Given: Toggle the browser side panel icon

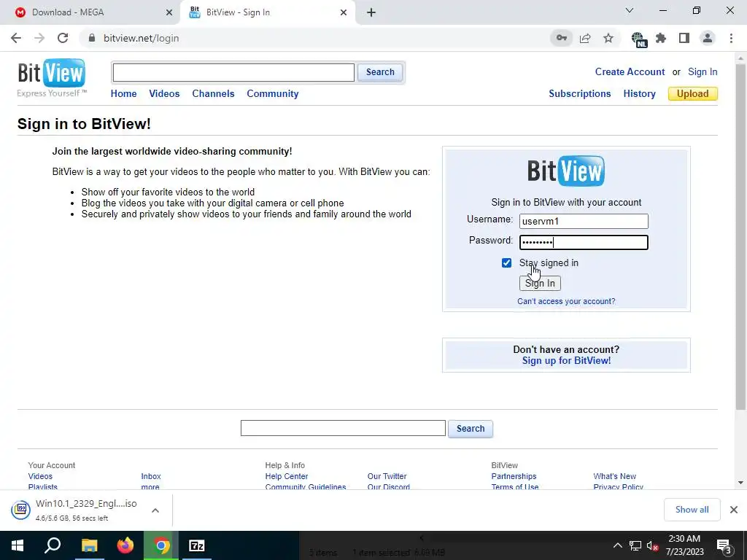Looking at the screenshot, I should (x=684, y=38).
